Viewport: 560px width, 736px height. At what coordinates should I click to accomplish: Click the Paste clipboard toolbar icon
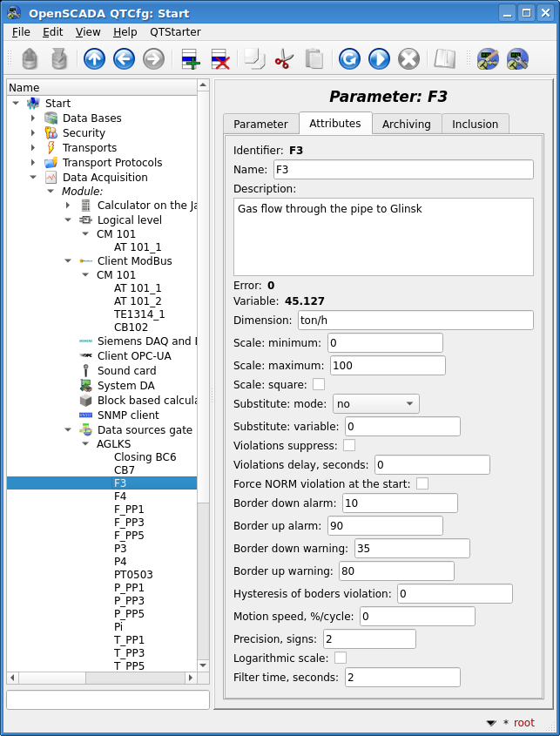(314, 59)
